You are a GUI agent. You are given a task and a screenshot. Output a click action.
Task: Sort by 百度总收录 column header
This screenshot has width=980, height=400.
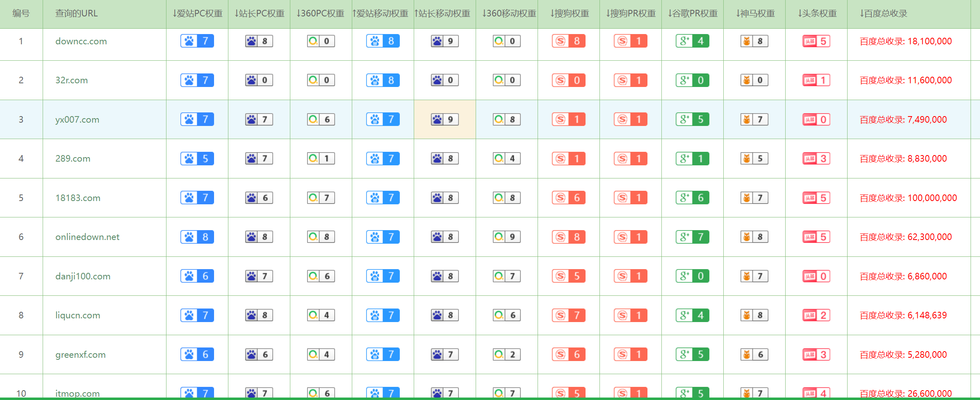[x=883, y=14]
